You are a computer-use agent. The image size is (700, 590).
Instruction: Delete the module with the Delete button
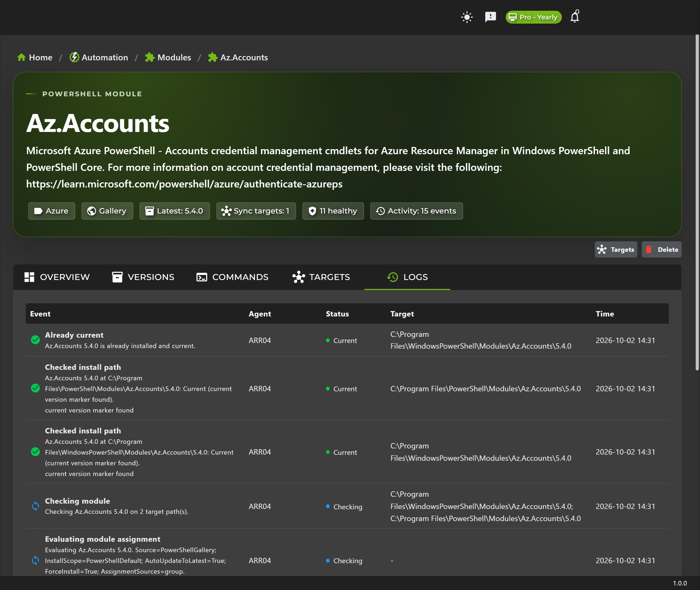pyautogui.click(x=662, y=249)
